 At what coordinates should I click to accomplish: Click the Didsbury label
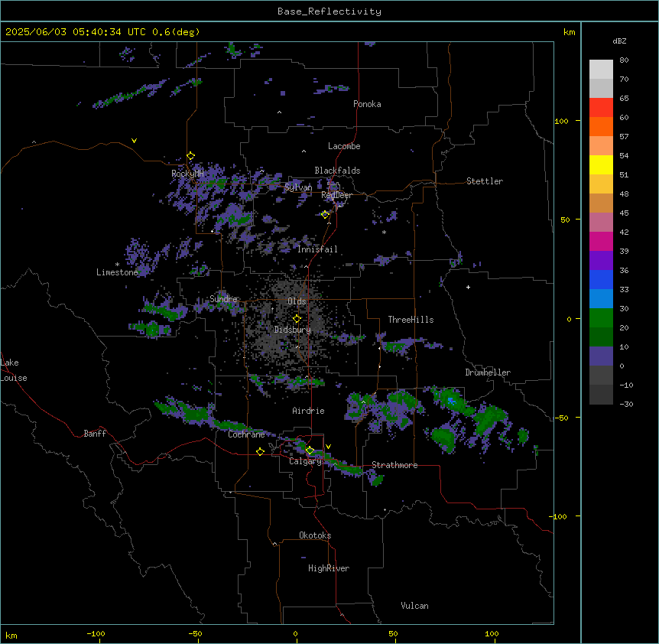pos(293,330)
